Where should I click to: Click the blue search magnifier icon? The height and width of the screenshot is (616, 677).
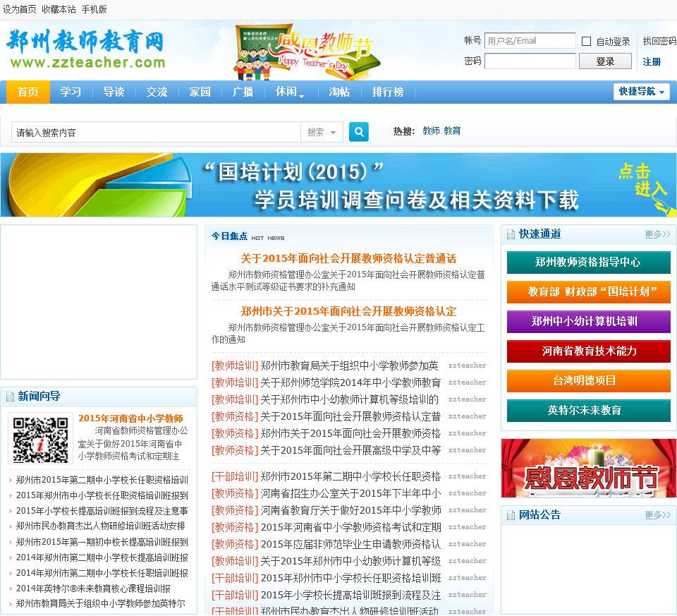359,132
